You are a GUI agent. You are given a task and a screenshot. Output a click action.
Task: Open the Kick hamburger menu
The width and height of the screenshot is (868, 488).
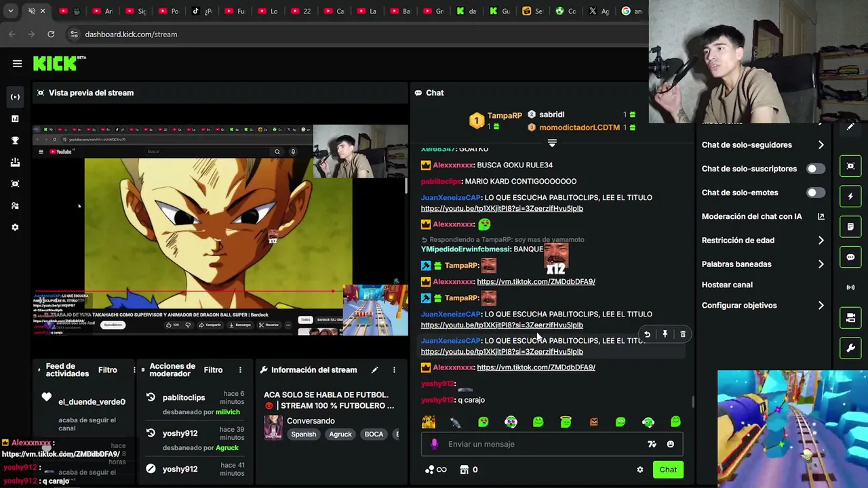(17, 64)
